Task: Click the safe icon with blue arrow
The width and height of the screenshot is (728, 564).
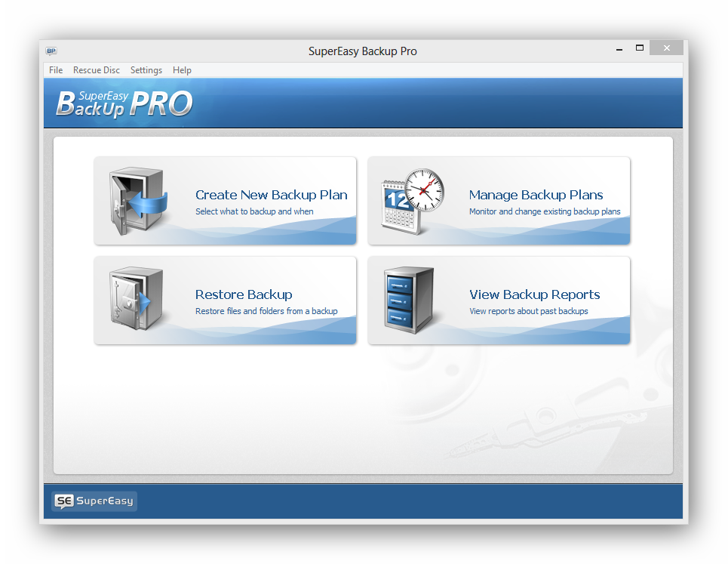Action: (138, 201)
